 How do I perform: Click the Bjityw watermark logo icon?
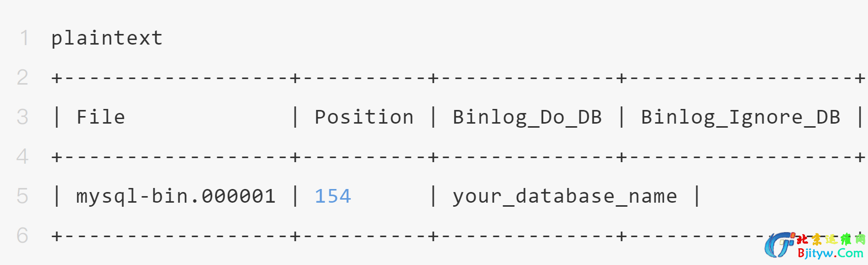tap(779, 245)
